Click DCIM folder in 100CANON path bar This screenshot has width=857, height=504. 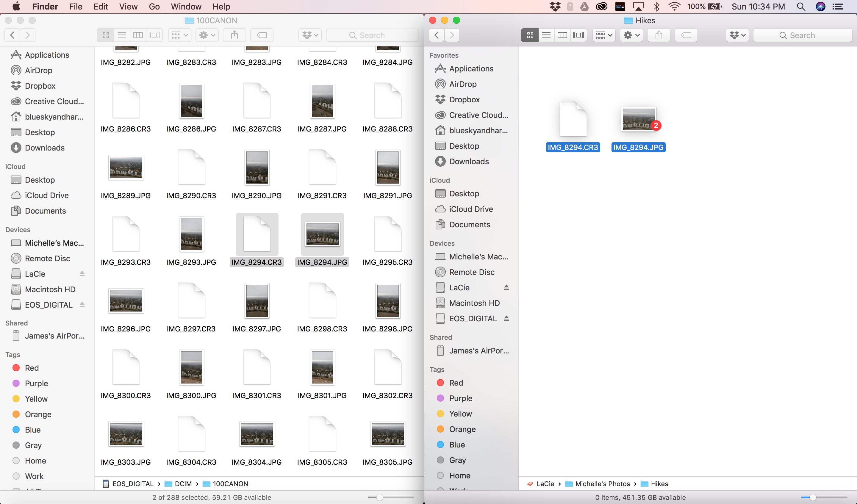(179, 483)
